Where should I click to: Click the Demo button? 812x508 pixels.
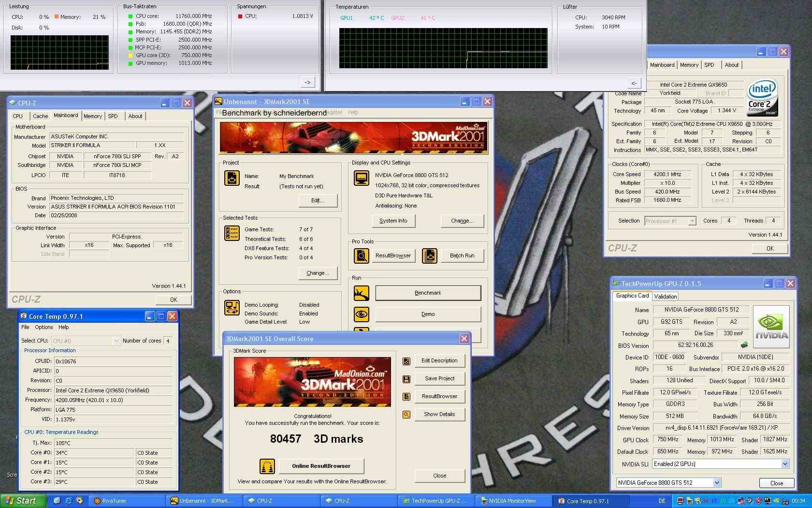pos(428,314)
